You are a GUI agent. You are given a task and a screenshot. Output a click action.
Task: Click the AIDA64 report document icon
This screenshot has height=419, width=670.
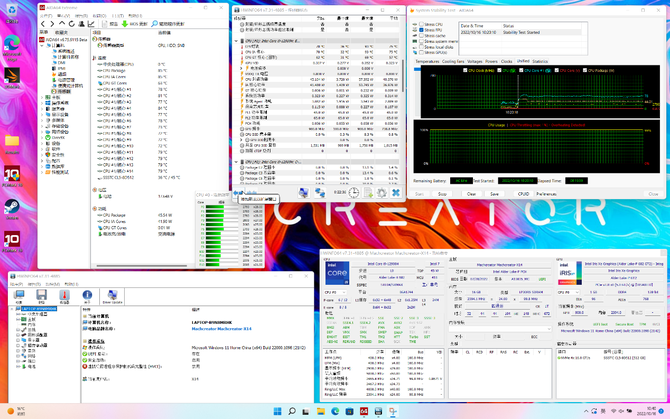105,24
